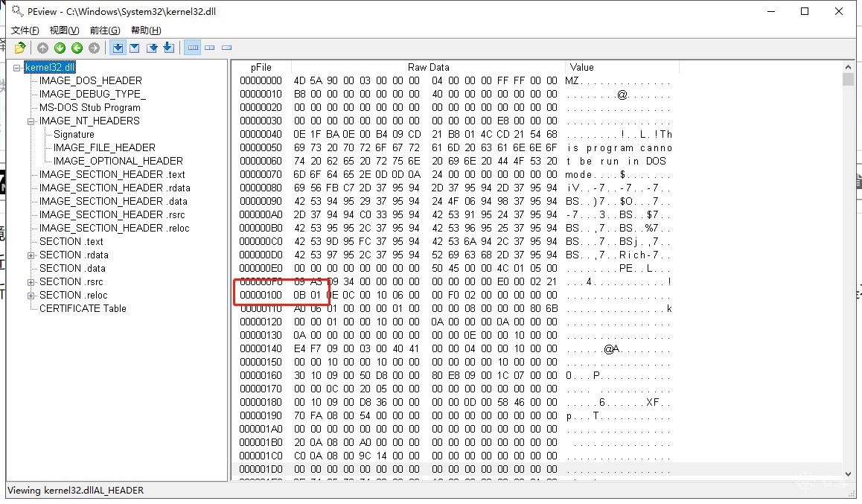Click 'mode....$' value text

(x=596, y=175)
